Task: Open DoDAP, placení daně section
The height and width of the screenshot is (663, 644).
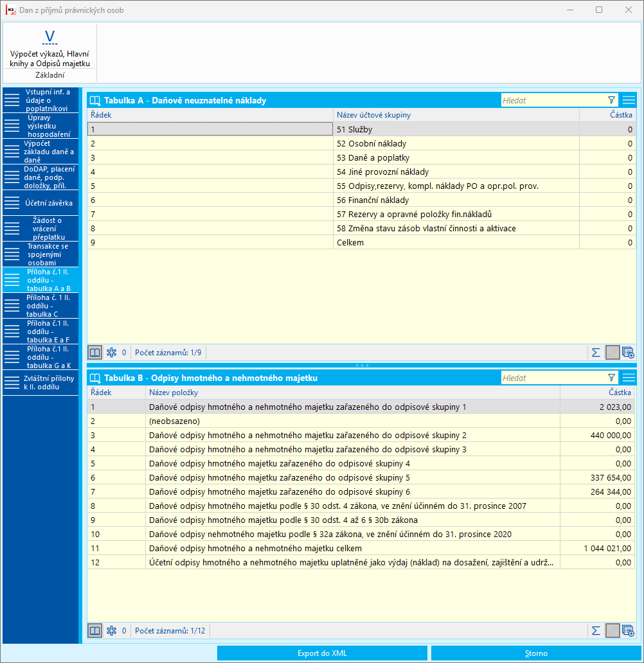Action: click(x=40, y=177)
